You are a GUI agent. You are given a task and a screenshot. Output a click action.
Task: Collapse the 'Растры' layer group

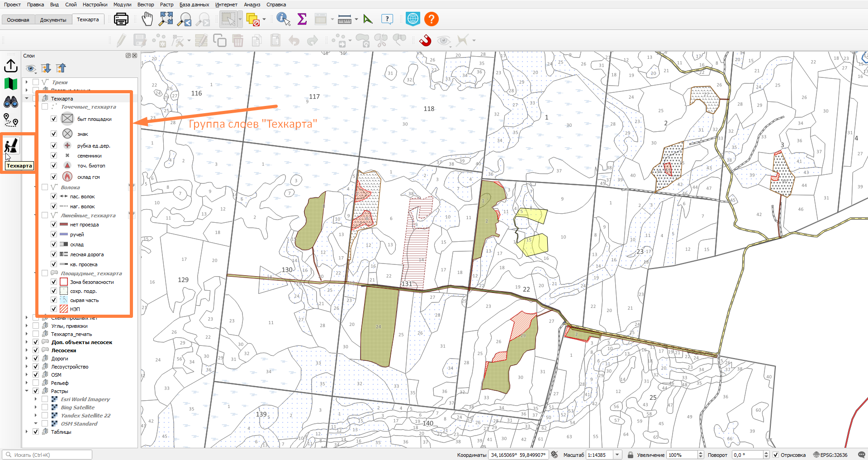coord(27,391)
